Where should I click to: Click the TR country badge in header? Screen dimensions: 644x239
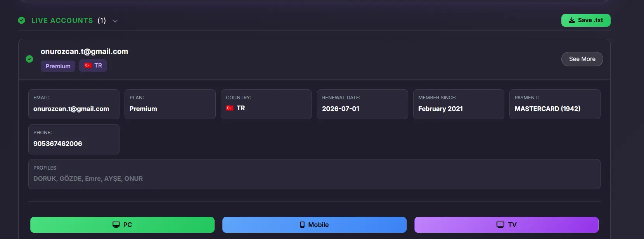[x=93, y=66]
